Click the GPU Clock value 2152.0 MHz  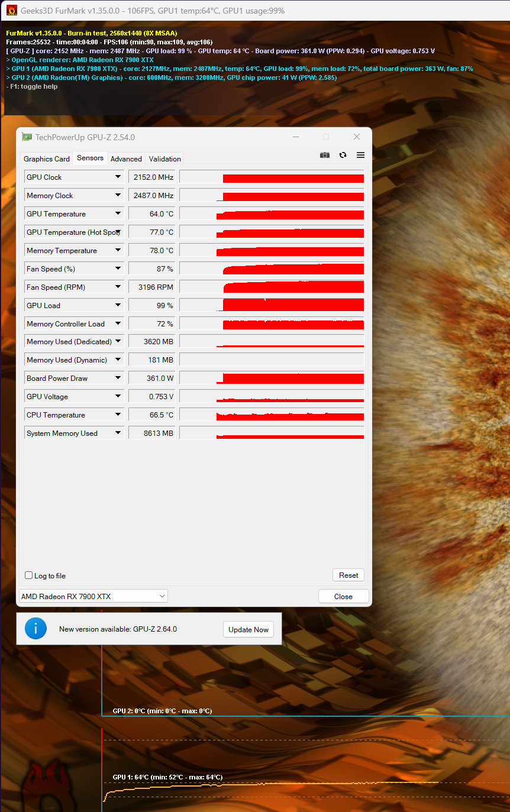151,177
